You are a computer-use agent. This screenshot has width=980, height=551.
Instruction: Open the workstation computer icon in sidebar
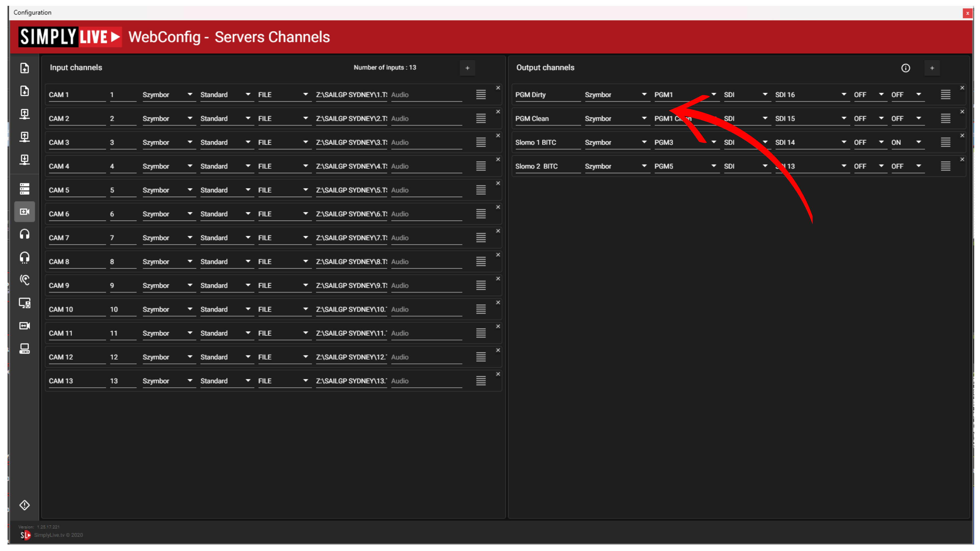(x=24, y=349)
